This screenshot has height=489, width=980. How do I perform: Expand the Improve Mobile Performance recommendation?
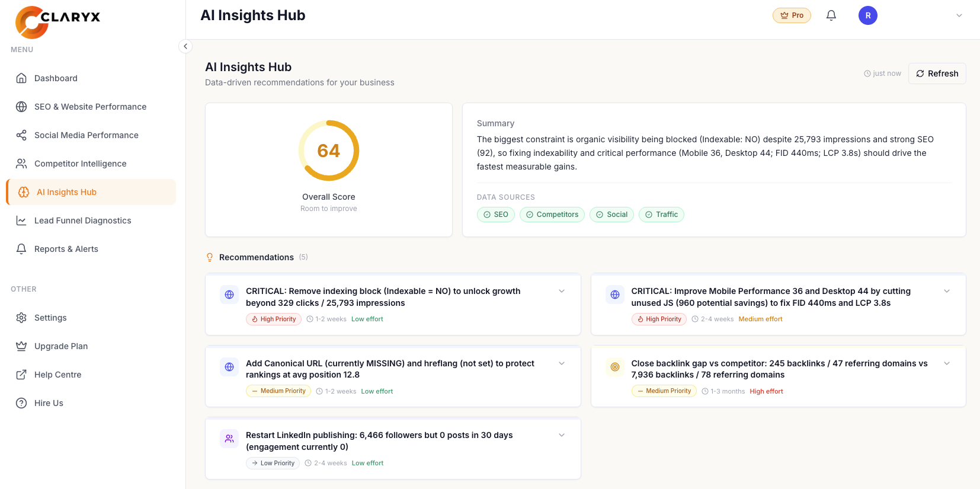947,291
